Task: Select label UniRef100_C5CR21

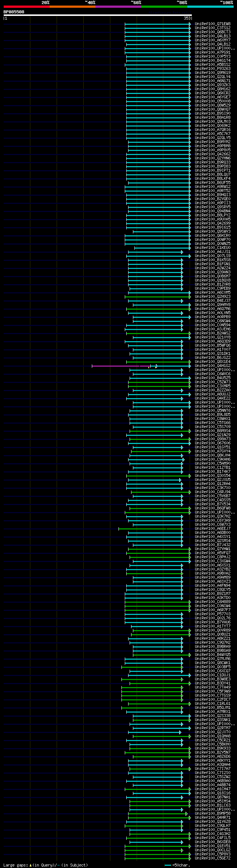Action: click(213, 740)
